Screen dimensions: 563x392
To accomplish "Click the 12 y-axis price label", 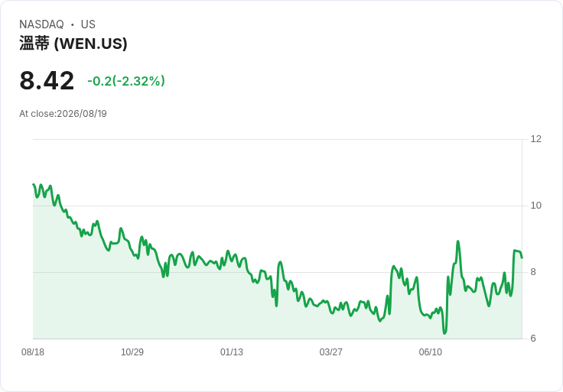I will click(x=535, y=139).
